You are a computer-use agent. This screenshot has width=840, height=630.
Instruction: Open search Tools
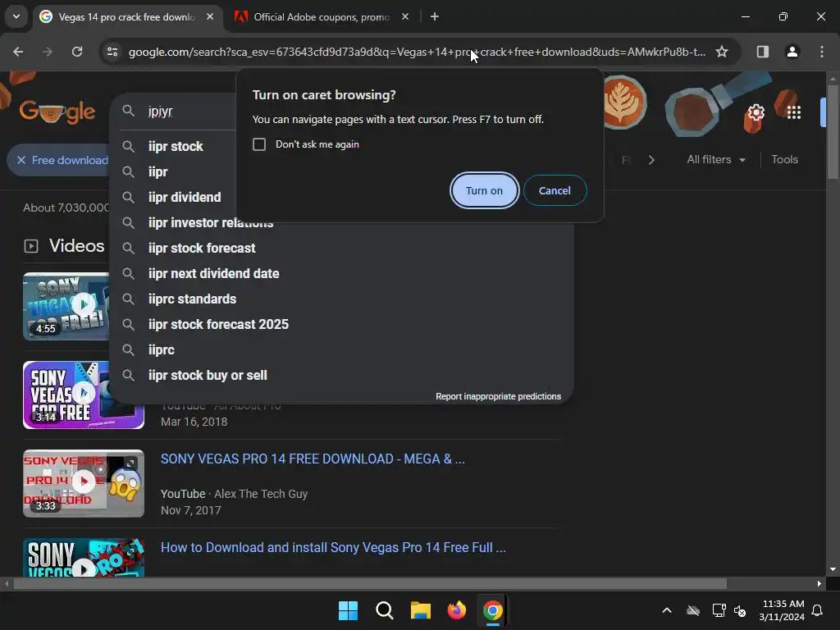point(784,160)
